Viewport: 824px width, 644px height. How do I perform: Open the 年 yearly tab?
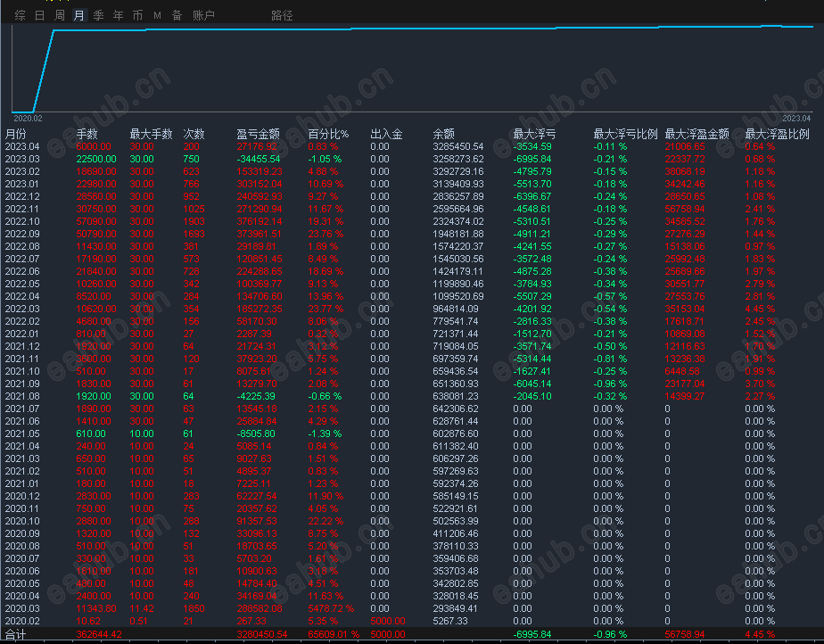[x=118, y=15]
